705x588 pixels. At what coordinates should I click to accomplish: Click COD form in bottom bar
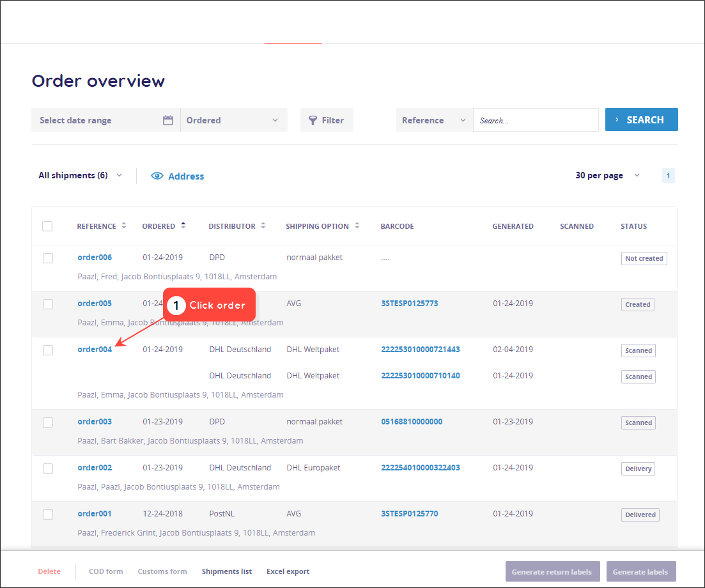tap(105, 571)
